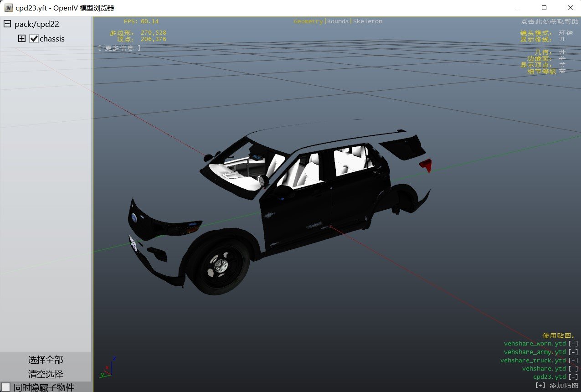Viewport: 581px width, 392px height.
Task: Uncheck the chassis visibility checkbox
Action: [34, 39]
